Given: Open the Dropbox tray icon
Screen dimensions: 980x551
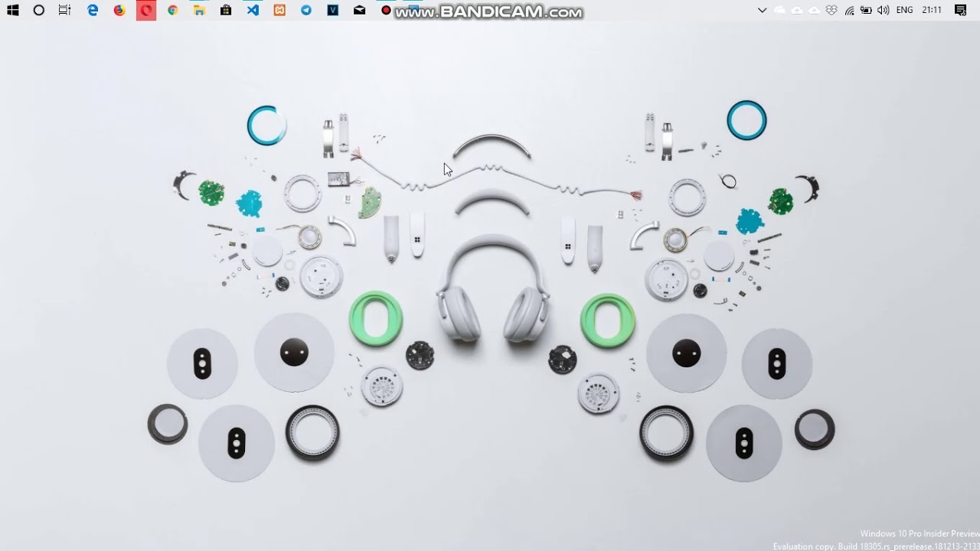Looking at the screenshot, I should (832, 11).
